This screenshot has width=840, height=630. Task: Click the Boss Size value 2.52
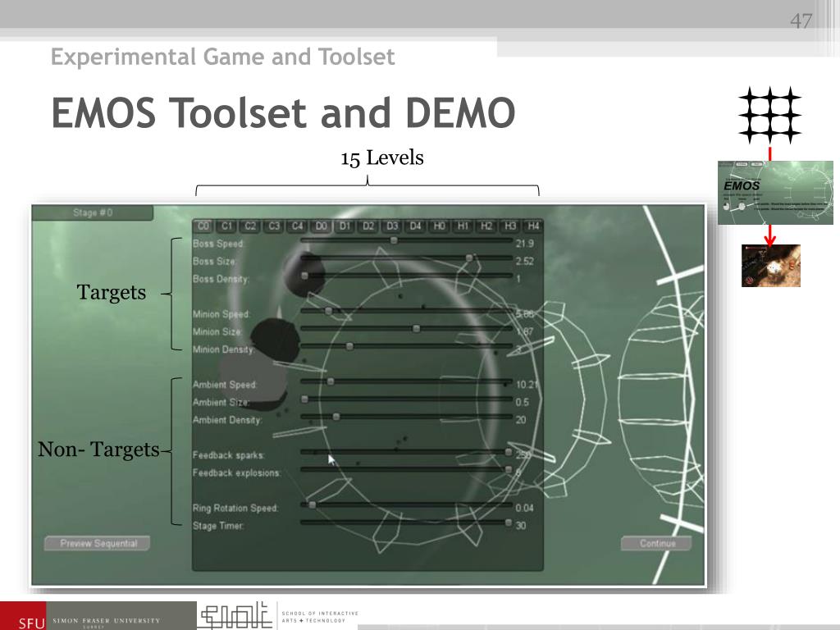pyautogui.click(x=524, y=262)
